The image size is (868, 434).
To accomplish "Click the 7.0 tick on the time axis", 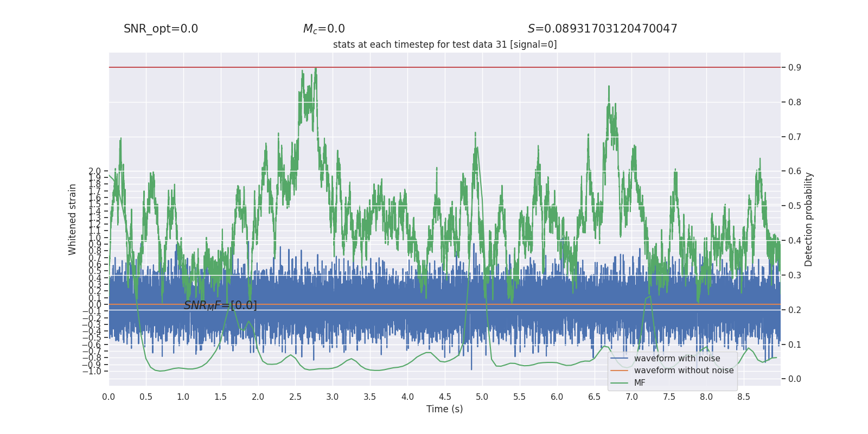I will click(x=631, y=397).
